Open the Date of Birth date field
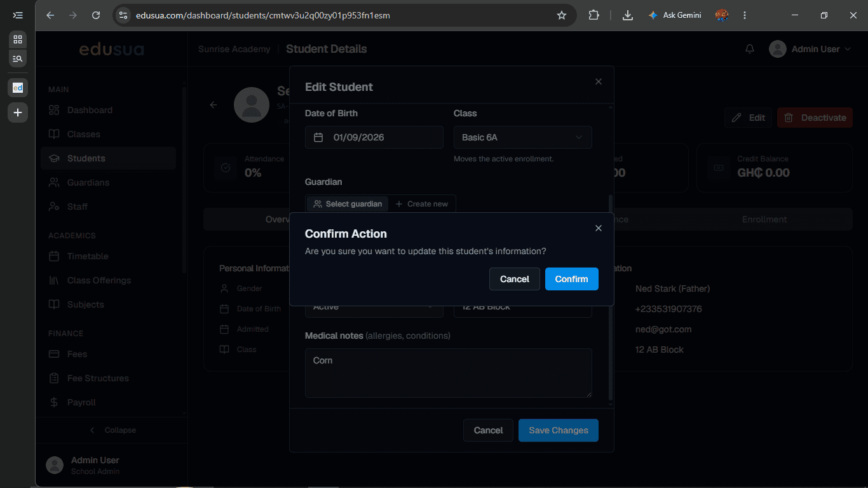Image resolution: width=868 pixels, height=488 pixels. (374, 137)
